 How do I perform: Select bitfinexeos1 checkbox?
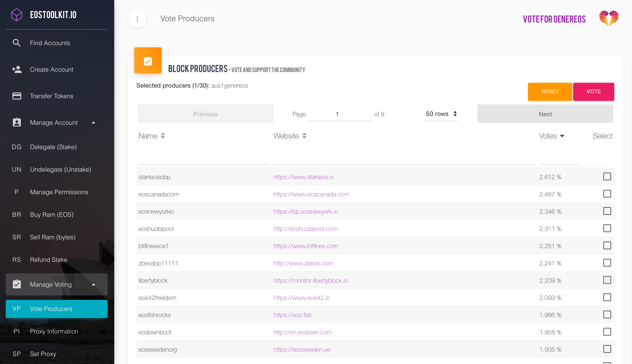click(x=607, y=245)
